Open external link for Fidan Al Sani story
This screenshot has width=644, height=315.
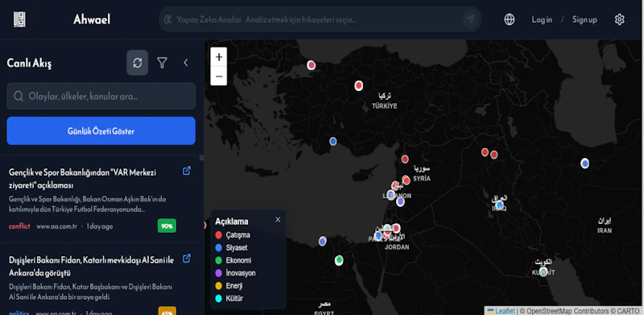click(187, 259)
